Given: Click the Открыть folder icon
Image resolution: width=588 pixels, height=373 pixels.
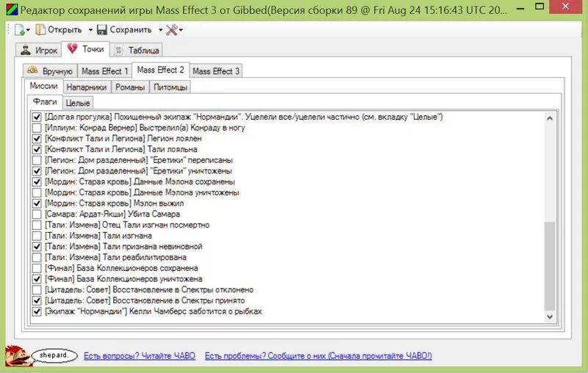Looking at the screenshot, I should tap(40, 29).
